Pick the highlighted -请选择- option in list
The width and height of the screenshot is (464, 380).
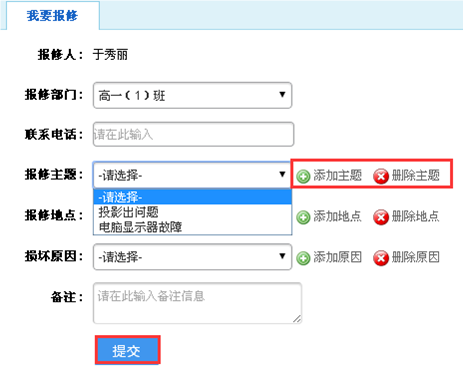[x=193, y=197]
